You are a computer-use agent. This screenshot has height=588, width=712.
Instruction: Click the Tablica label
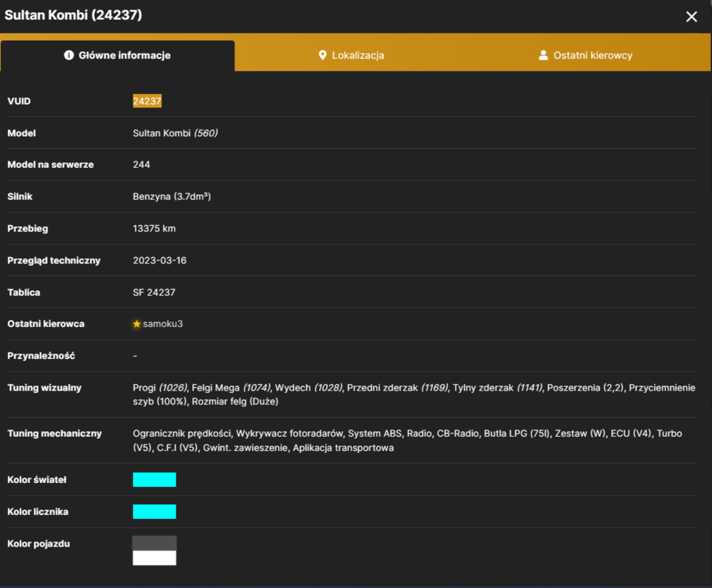24,292
